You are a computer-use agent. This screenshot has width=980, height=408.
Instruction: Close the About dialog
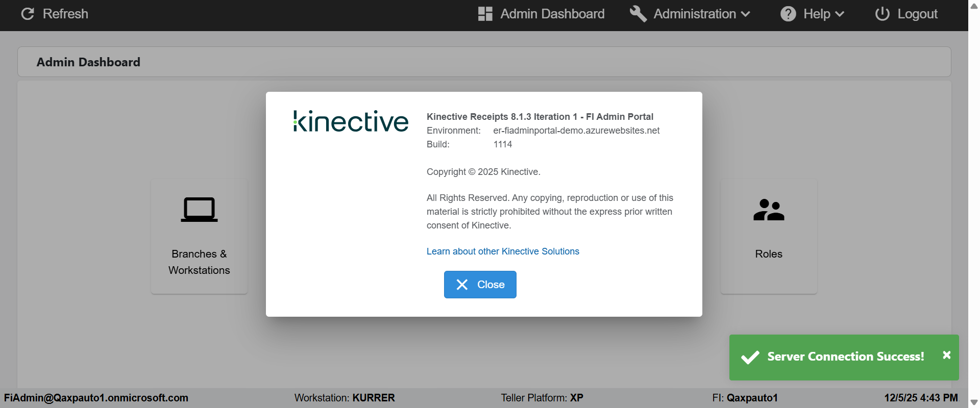coord(480,285)
